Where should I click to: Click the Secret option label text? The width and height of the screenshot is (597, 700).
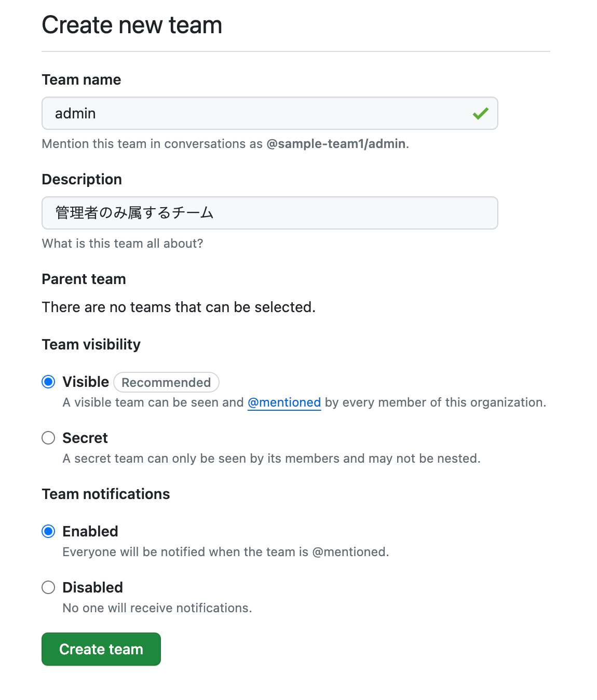click(x=85, y=438)
